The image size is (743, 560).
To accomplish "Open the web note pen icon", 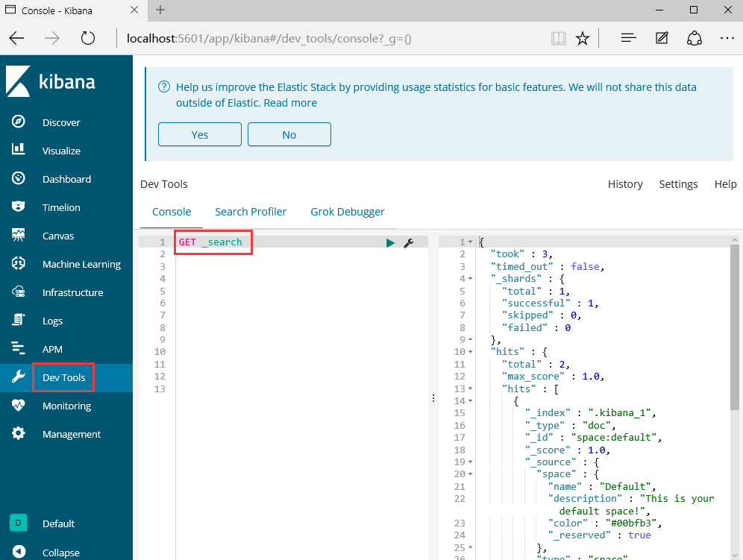I will pyautogui.click(x=662, y=38).
